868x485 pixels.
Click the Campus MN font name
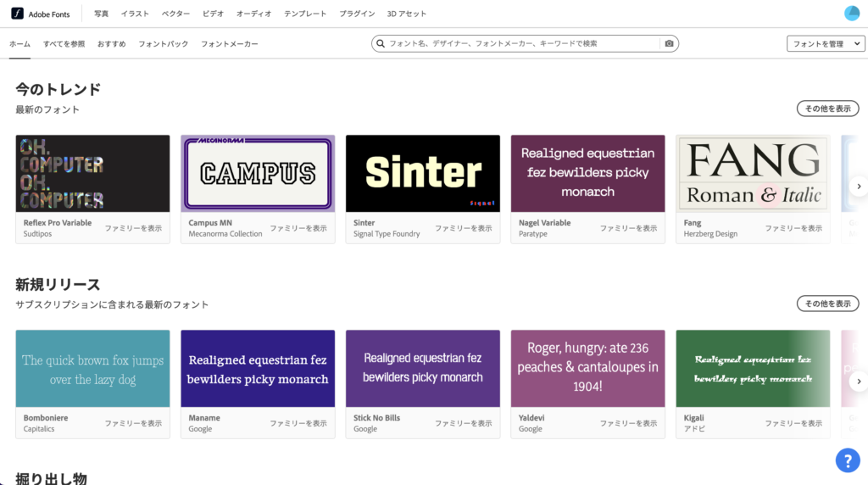(x=210, y=222)
